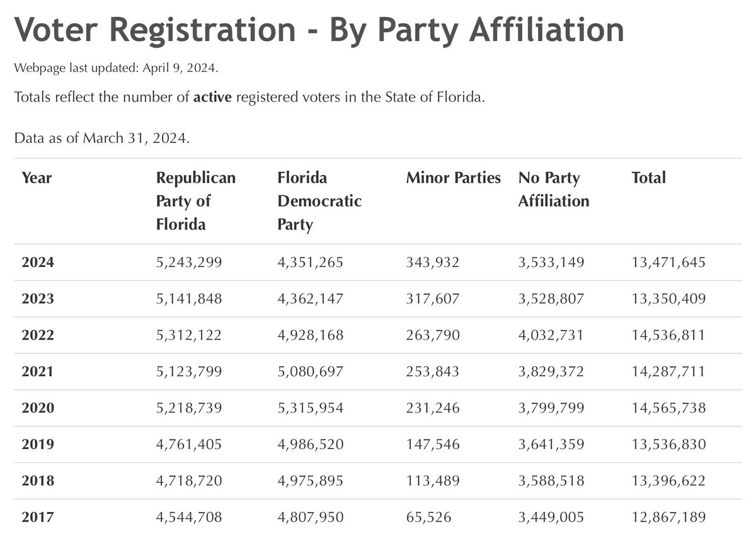Click the 2018 year row label

coord(38,482)
